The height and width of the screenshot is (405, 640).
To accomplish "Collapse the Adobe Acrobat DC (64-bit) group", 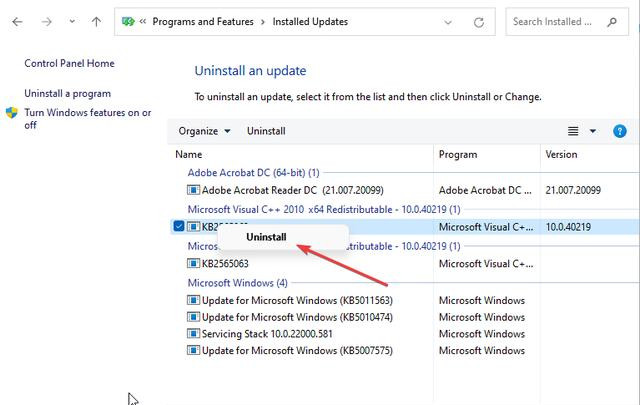I will point(253,173).
